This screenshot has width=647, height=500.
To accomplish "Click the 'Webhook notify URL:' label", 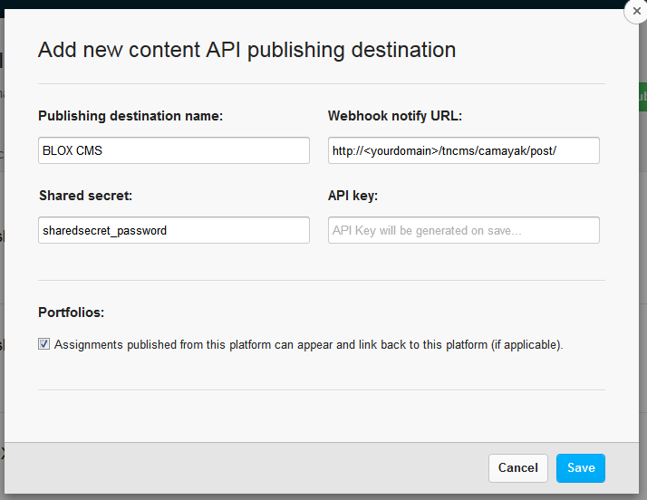I will [395, 116].
